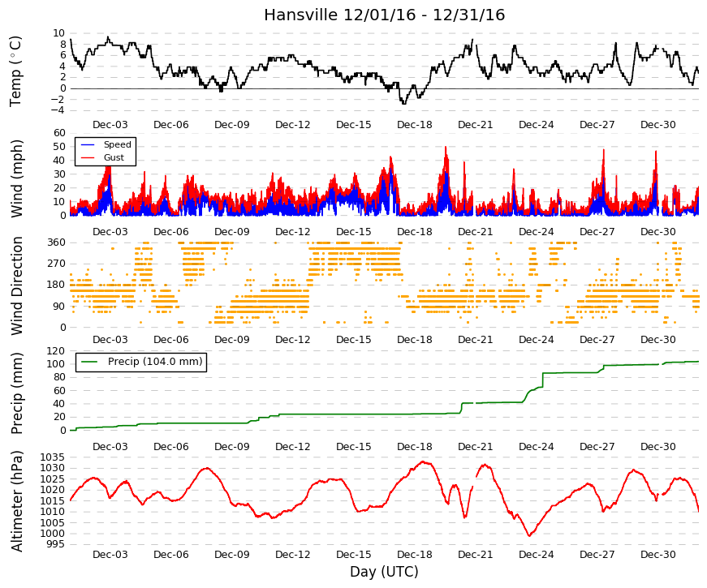This screenshot has width=707, height=588.
Task: Click the 360 tick on wind direction axis
Action: coord(56,242)
